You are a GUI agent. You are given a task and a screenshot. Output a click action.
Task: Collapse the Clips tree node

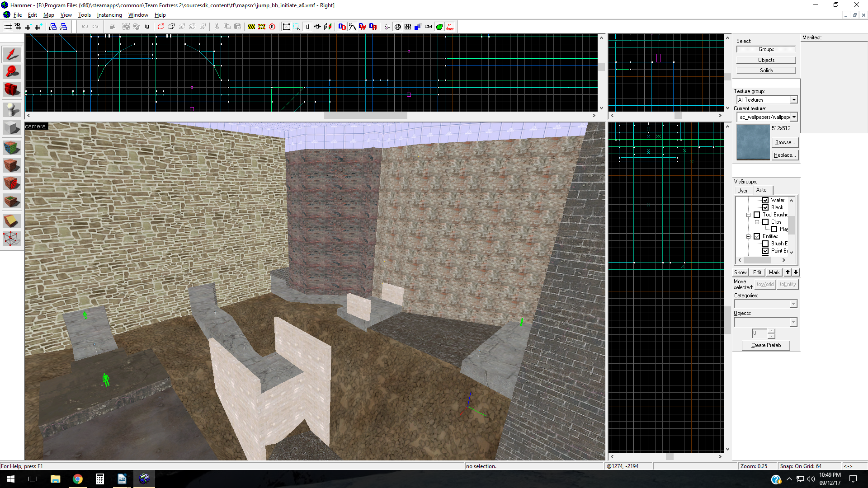[757, 222]
